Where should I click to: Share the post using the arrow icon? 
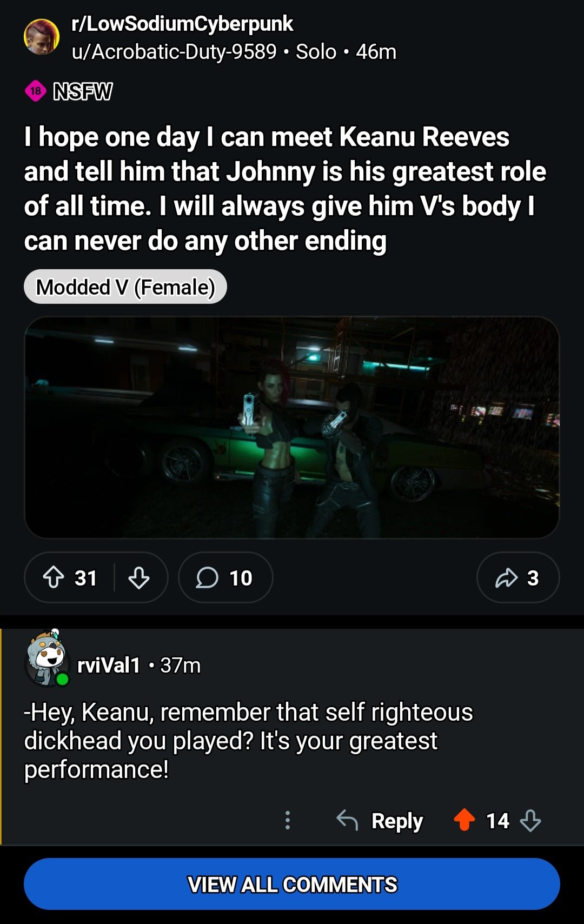point(507,577)
